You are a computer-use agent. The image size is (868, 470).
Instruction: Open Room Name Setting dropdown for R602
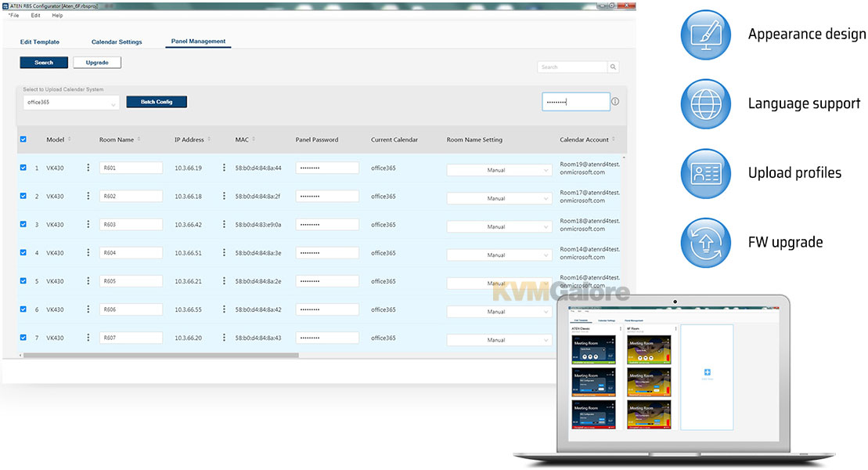(499, 198)
